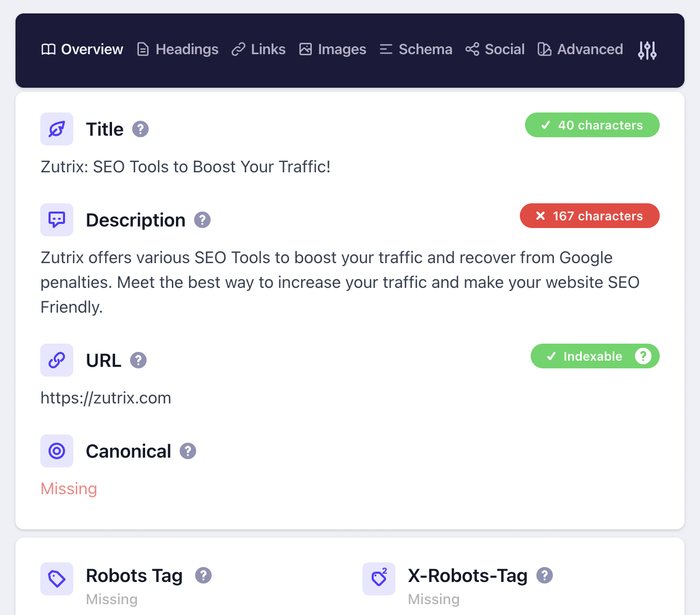Click the Canonical heading label

coord(129,451)
